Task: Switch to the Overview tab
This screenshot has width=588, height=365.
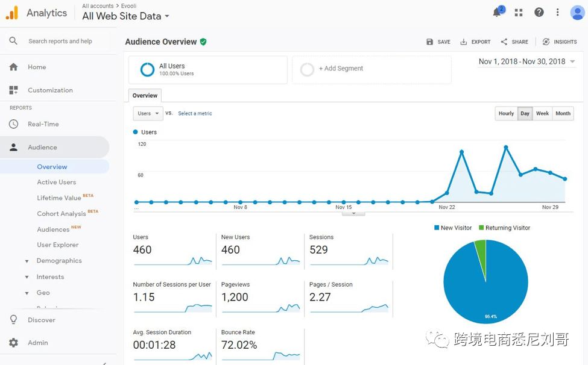Action: coord(144,95)
